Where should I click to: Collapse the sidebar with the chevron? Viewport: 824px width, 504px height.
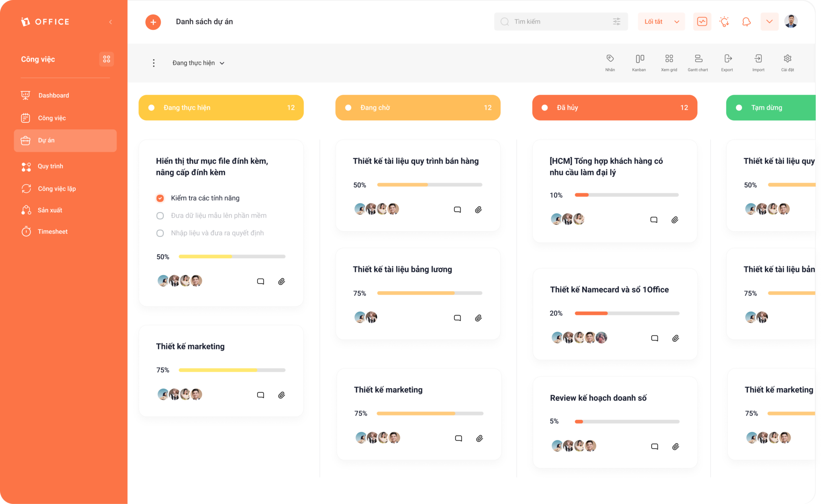click(x=110, y=22)
